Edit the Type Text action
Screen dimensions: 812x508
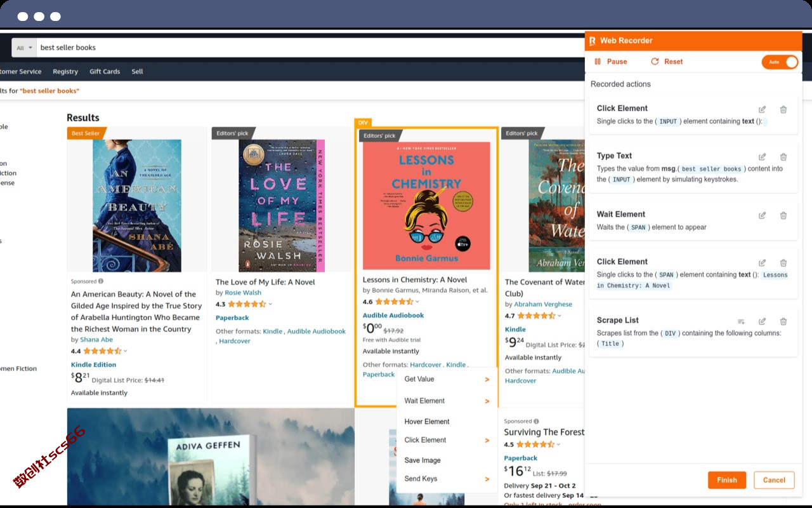[763, 157]
